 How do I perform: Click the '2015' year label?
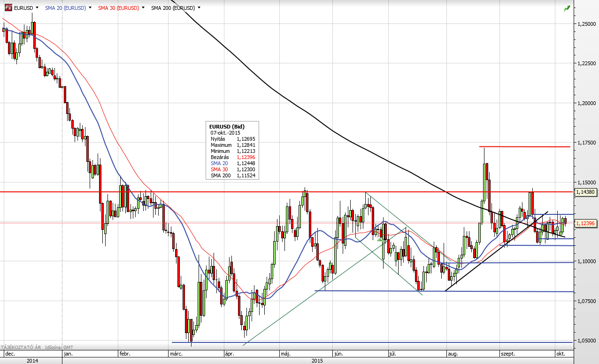(x=317, y=360)
